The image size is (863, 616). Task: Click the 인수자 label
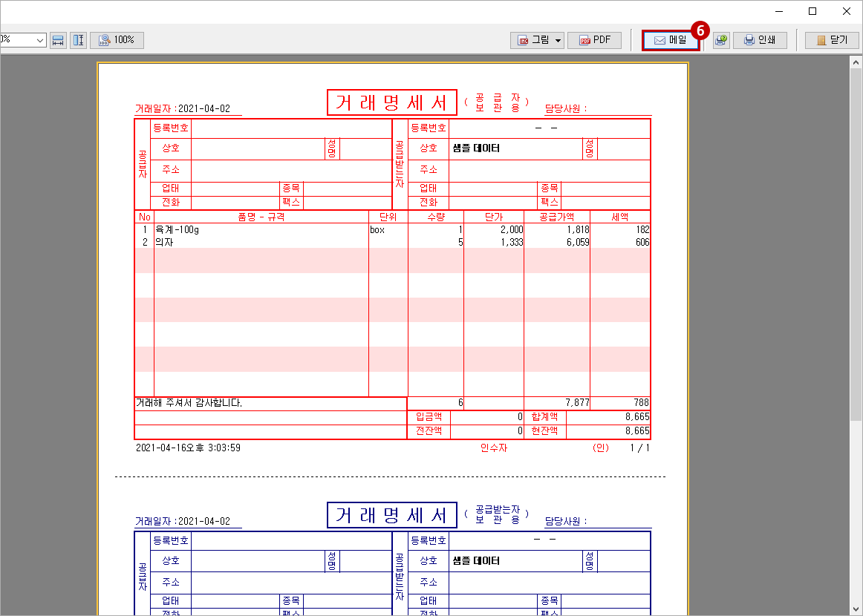pyautogui.click(x=494, y=448)
